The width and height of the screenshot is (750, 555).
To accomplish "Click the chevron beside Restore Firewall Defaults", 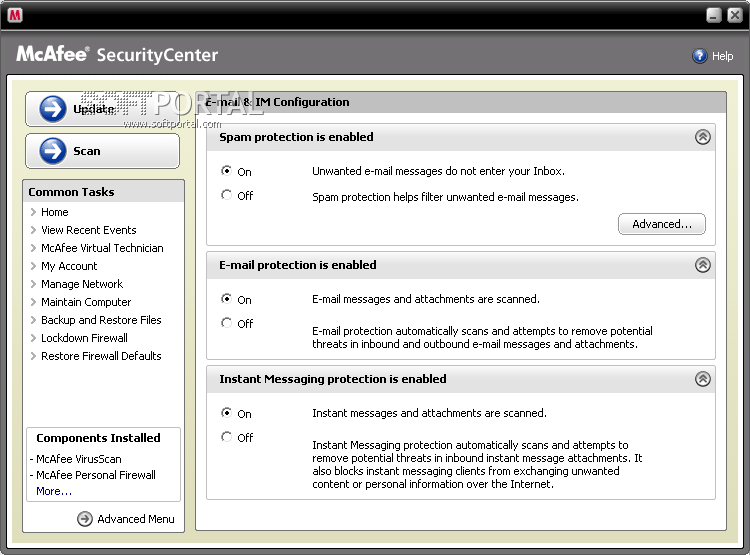I will [33, 356].
